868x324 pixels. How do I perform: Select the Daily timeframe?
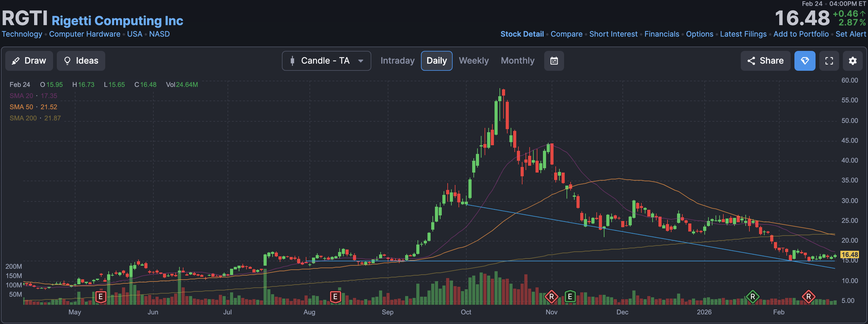point(436,61)
